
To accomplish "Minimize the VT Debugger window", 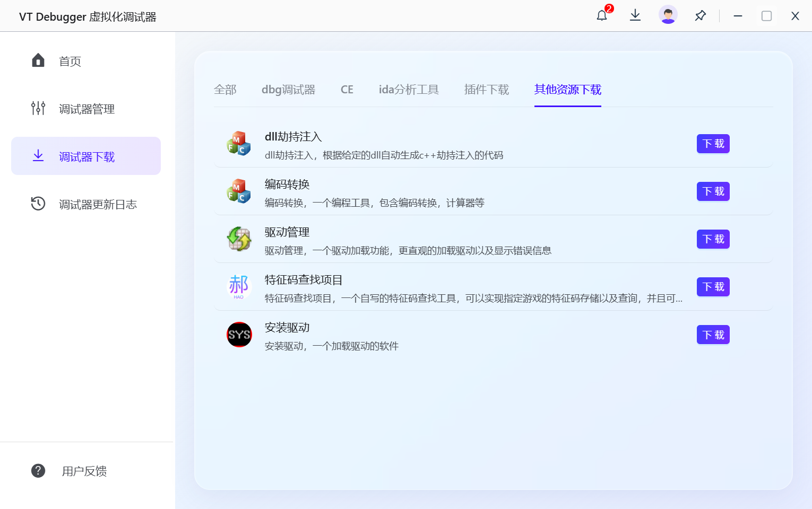I will point(738,16).
